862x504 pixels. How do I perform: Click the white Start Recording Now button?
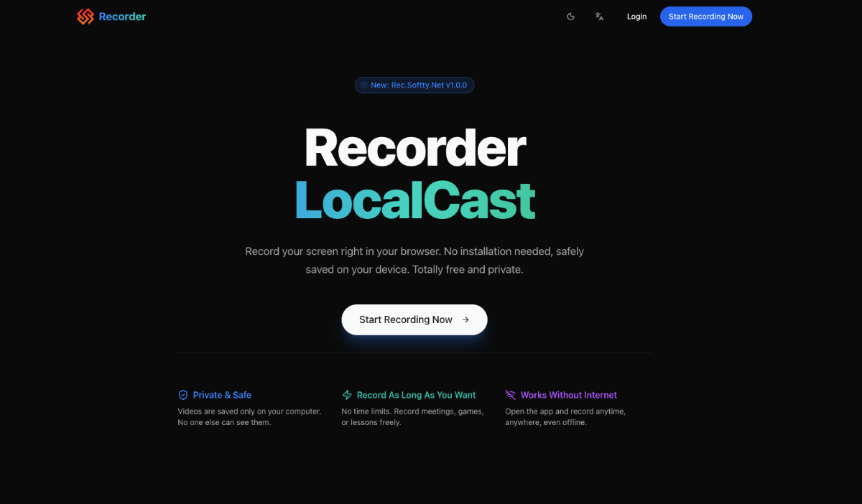pos(406,319)
